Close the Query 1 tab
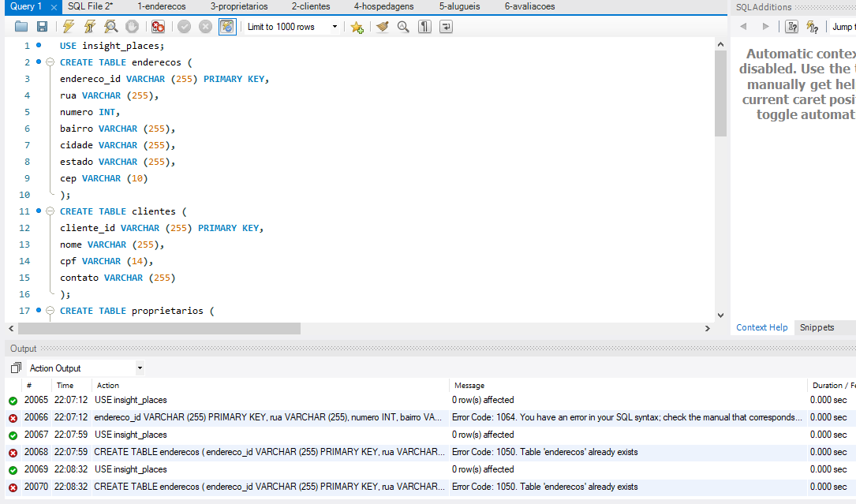The width and height of the screenshot is (856, 504). pyautogui.click(x=54, y=7)
